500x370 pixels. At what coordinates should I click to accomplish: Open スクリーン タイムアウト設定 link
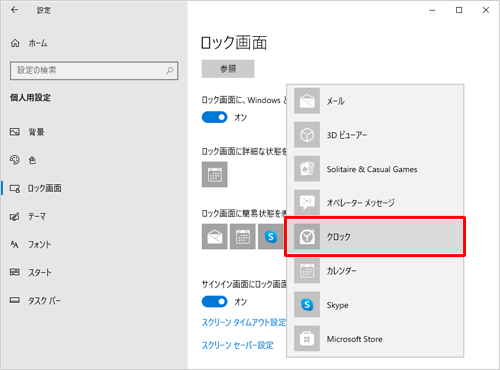point(244,322)
